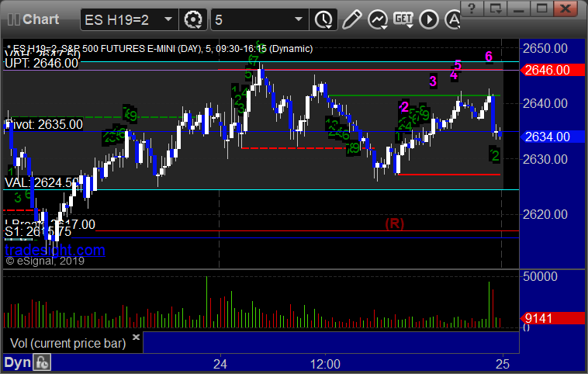Select the Vol (current price bar) label

click(x=67, y=343)
